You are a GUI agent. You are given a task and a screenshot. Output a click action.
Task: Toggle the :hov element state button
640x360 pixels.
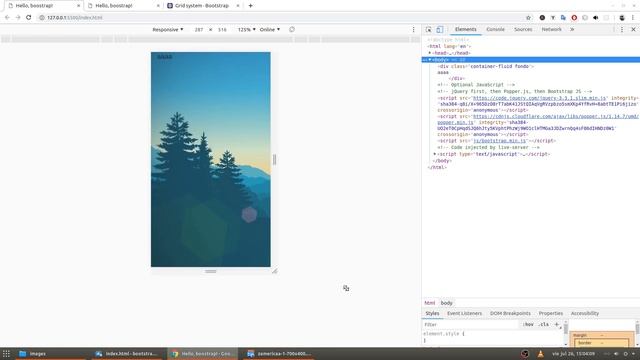click(x=528, y=324)
